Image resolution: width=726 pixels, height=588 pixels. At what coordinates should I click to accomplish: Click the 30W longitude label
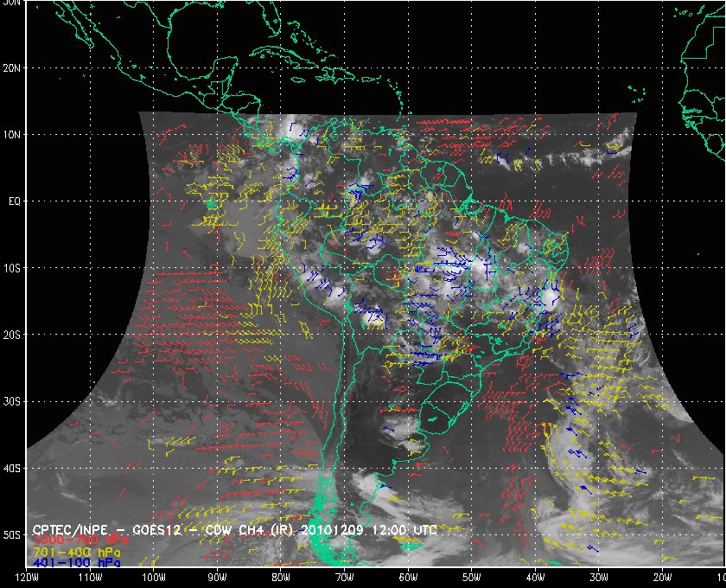[x=599, y=578]
